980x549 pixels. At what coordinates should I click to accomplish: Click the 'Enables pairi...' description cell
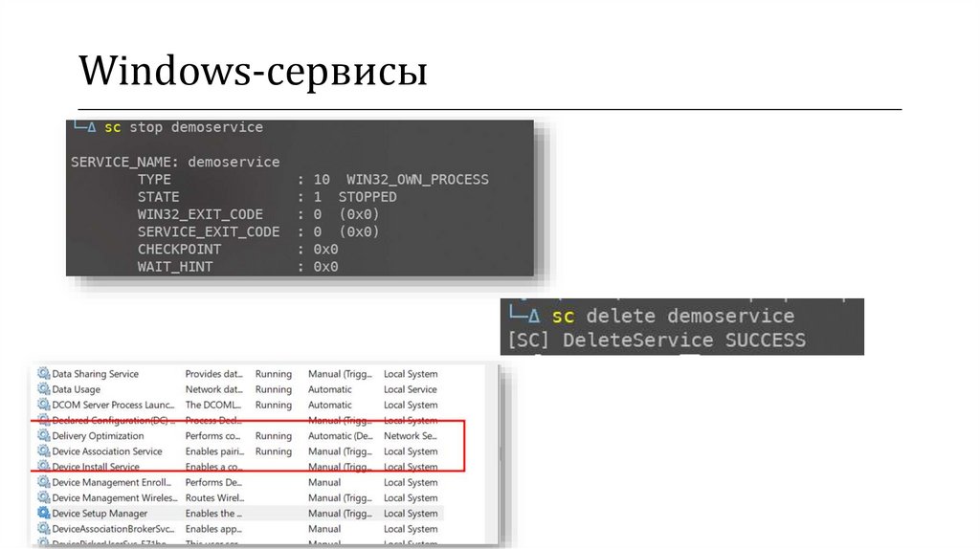(x=214, y=450)
